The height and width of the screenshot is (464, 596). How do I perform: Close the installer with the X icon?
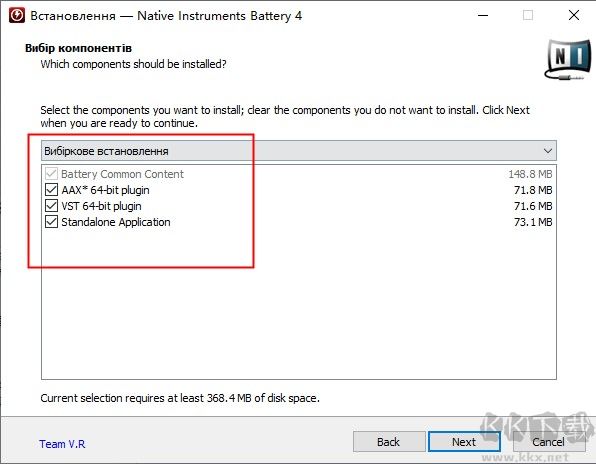click(x=574, y=15)
